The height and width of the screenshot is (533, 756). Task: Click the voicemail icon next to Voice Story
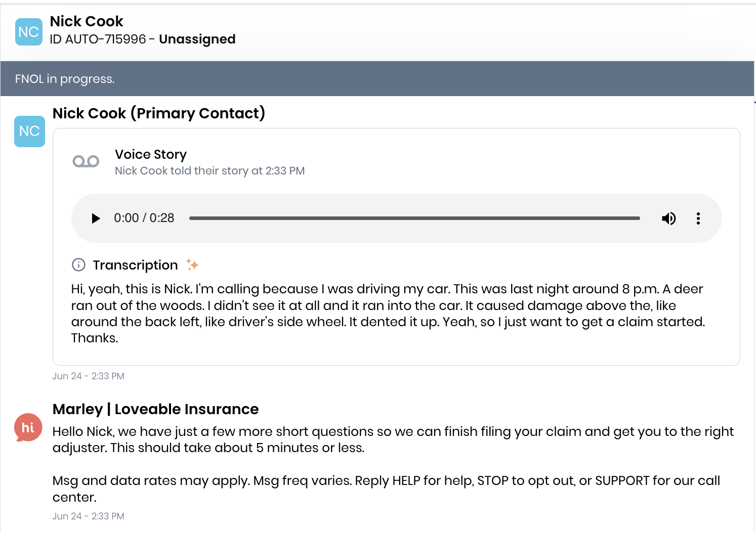[86, 161]
